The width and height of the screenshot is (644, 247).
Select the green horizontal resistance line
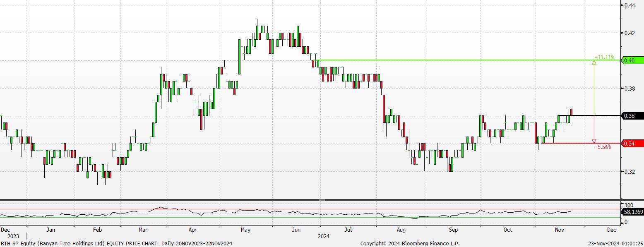(x=455, y=60)
